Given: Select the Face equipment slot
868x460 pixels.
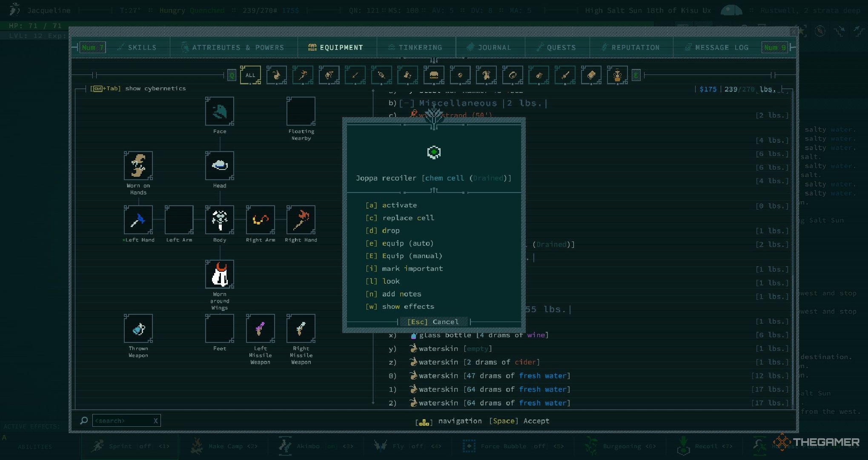Looking at the screenshot, I should [220, 111].
